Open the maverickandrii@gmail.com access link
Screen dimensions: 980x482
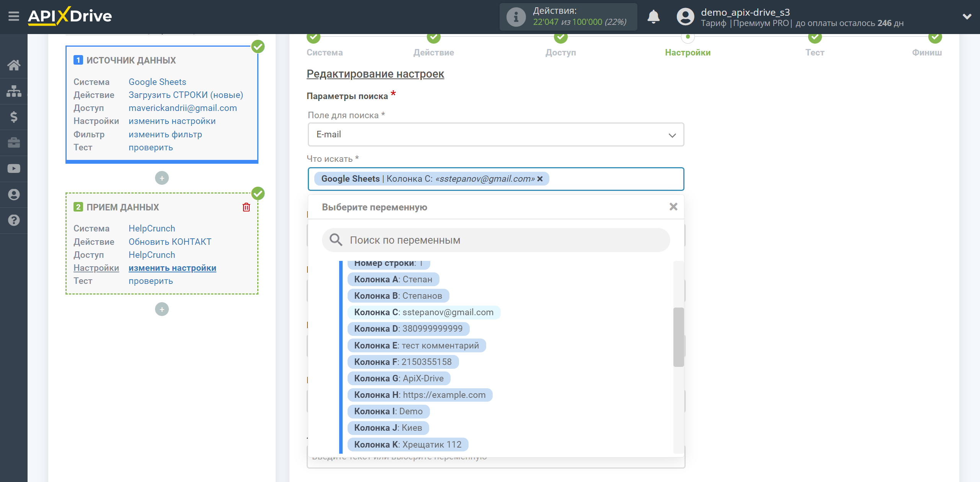pyautogui.click(x=183, y=108)
